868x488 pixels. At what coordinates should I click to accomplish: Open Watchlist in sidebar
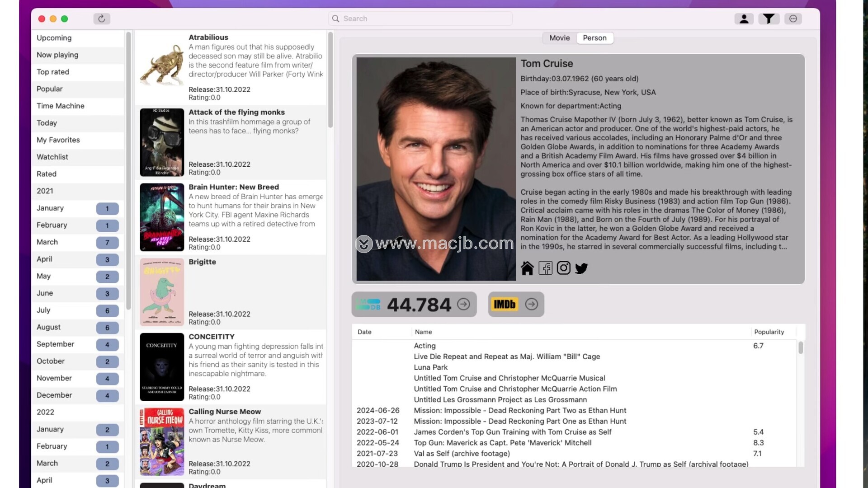[x=78, y=157]
